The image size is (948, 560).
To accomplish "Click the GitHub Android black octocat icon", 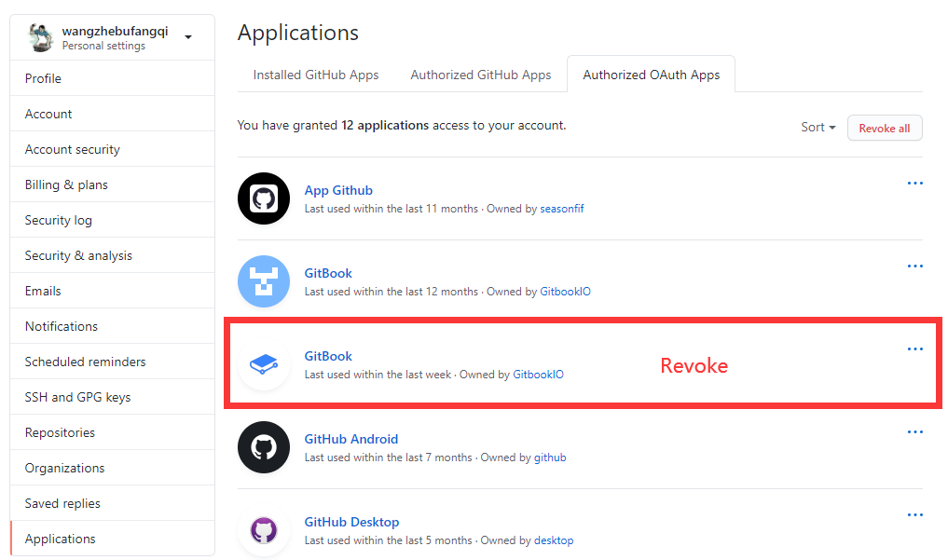I will pos(264,447).
